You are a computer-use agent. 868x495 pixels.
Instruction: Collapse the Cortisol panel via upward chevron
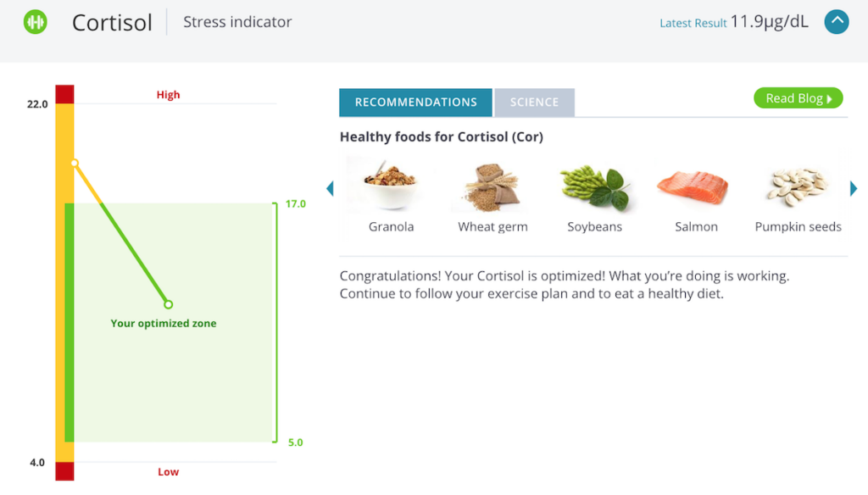tap(837, 22)
